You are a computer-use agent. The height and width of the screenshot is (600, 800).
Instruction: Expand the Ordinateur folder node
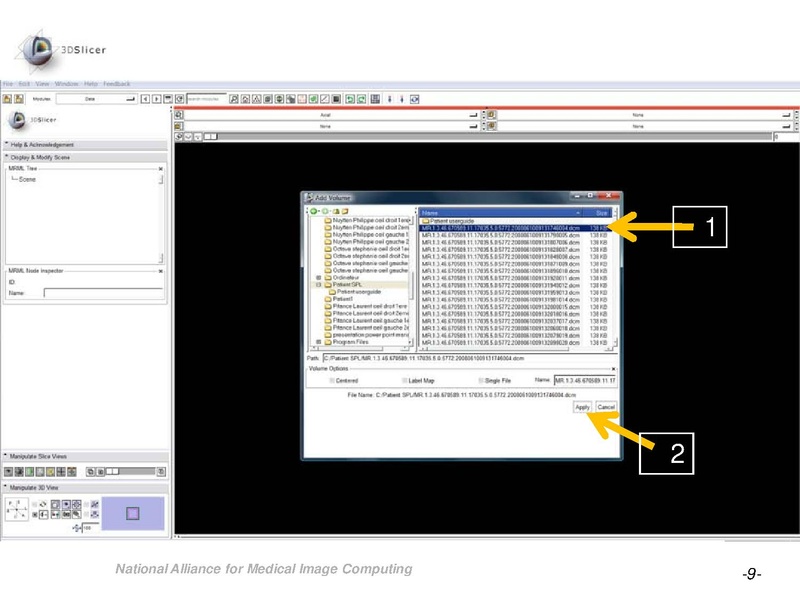point(318,278)
